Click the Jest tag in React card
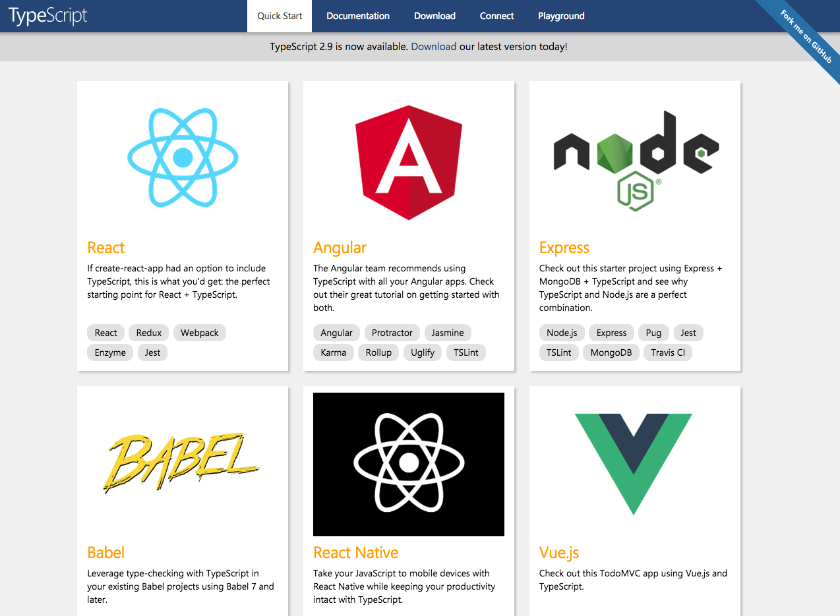 (x=152, y=352)
